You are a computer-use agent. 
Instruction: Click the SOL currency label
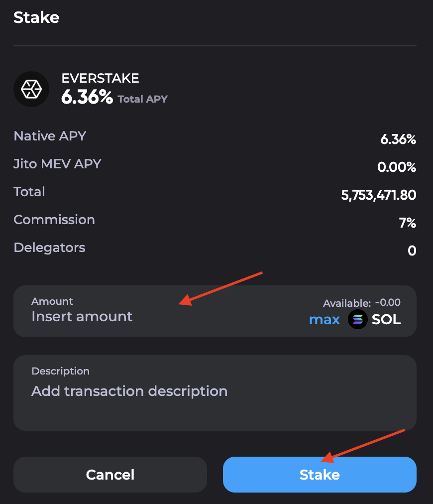pos(386,320)
